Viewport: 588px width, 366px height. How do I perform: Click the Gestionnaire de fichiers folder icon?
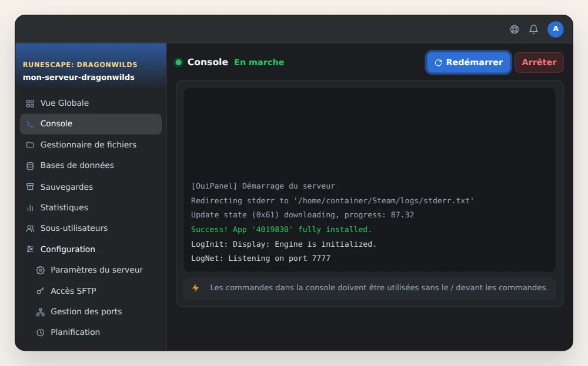click(30, 145)
